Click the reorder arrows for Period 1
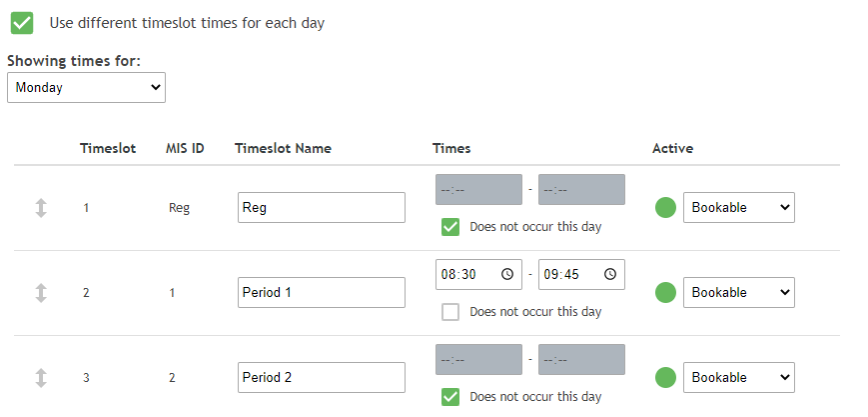Viewport: 868px width, 417px height. pyautogui.click(x=41, y=293)
